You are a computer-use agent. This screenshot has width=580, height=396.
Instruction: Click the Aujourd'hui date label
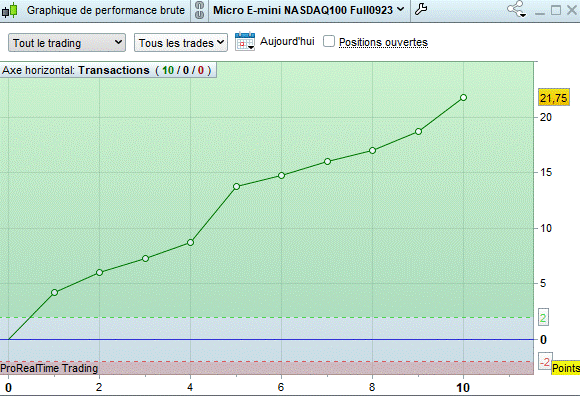287,41
